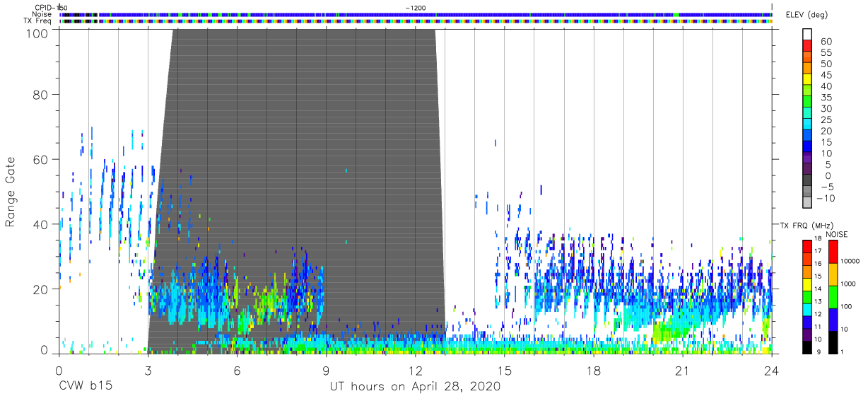Image resolution: width=868 pixels, height=401 pixels.
Task: Click the 'ELEV (deg)' colorbar title
Action: 807,14
